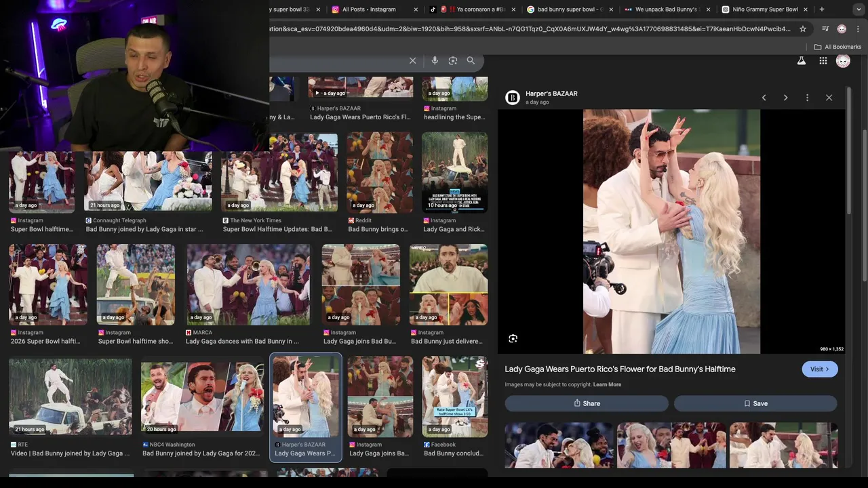Open the Chrome profile avatar in toolbar
Screen dimensions: 868x488
pos(842,29)
